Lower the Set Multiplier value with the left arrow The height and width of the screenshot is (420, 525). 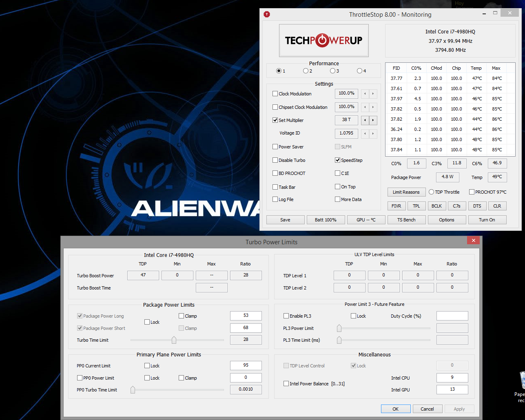(x=365, y=120)
